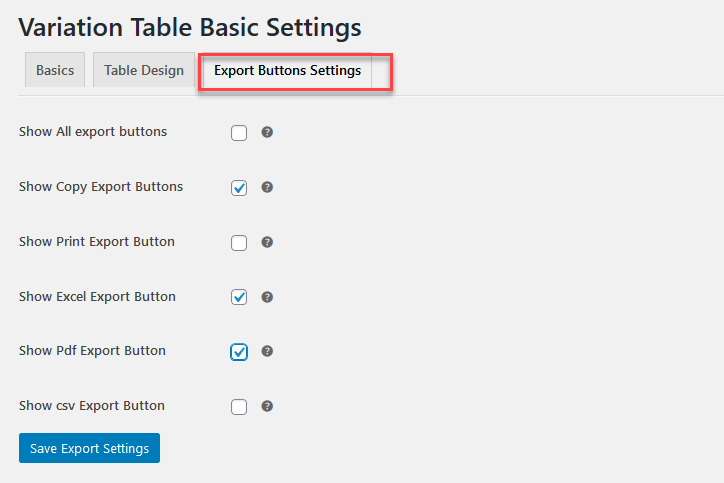Check the Show csv Export Button checkbox
The image size is (724, 483).
point(239,407)
